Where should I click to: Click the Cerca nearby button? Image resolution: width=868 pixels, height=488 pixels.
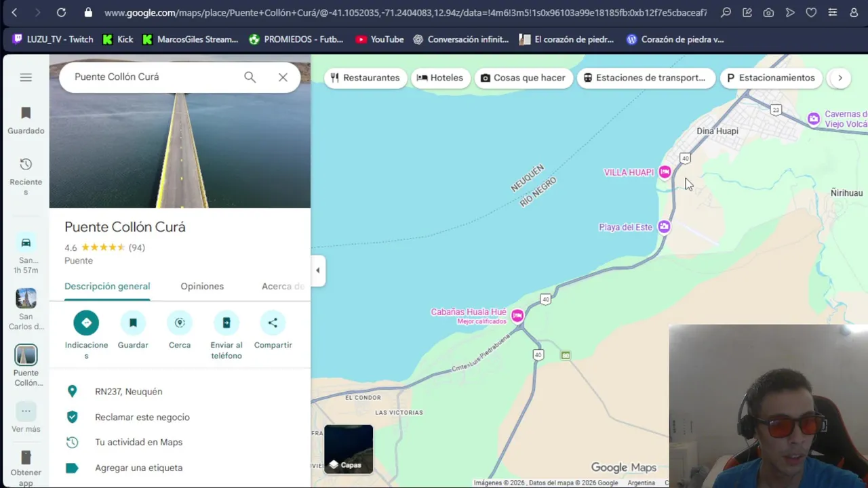click(x=180, y=323)
